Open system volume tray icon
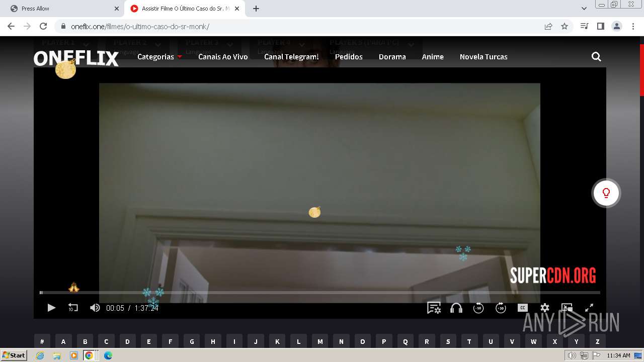 pos(572,355)
